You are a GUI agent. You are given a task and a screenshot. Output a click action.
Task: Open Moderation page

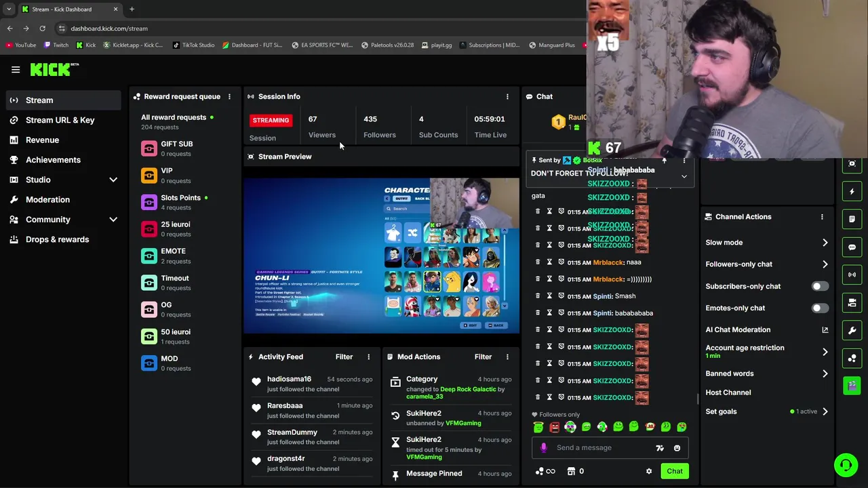(47, 199)
